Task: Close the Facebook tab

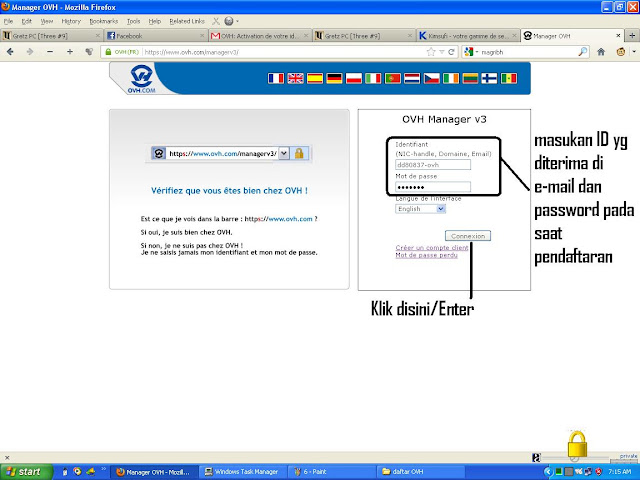Action: coord(202,36)
